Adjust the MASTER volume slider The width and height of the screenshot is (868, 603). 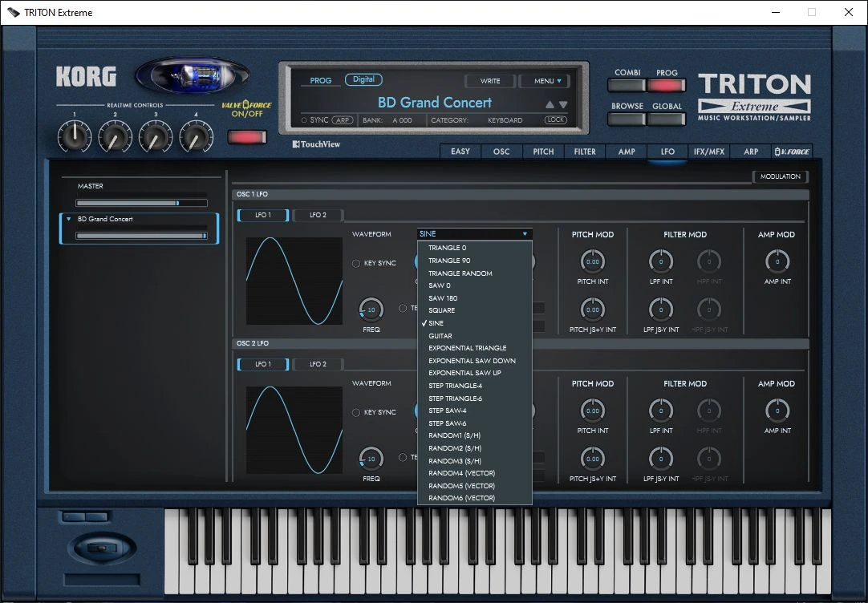pos(142,203)
